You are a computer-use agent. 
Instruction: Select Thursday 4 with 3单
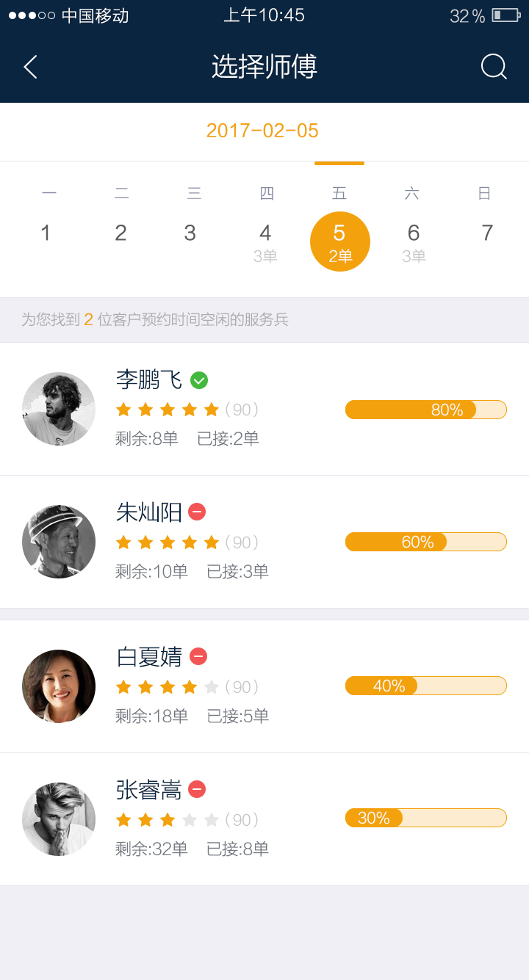click(265, 242)
